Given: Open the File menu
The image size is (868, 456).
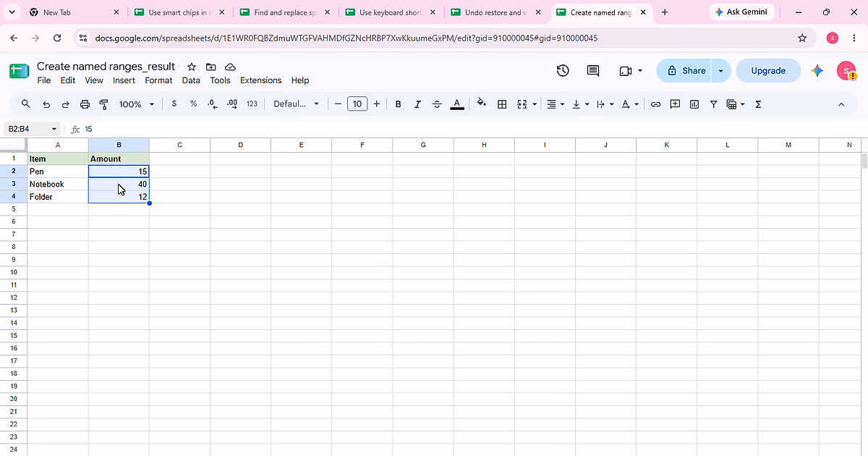Looking at the screenshot, I should (x=44, y=80).
